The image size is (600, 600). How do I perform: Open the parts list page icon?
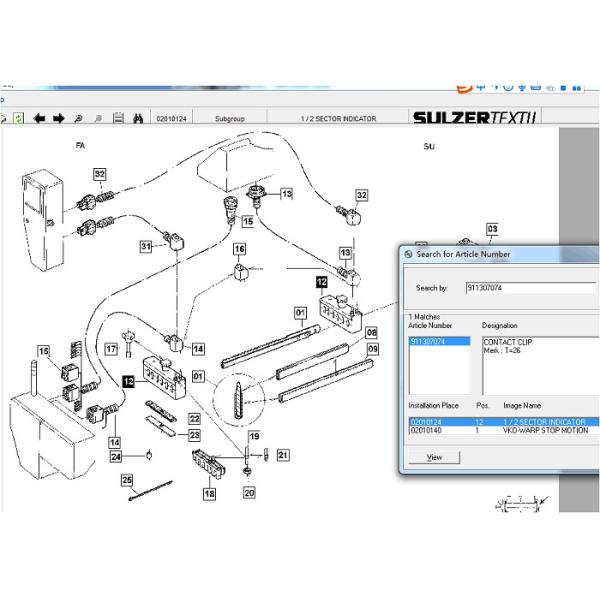[119, 118]
